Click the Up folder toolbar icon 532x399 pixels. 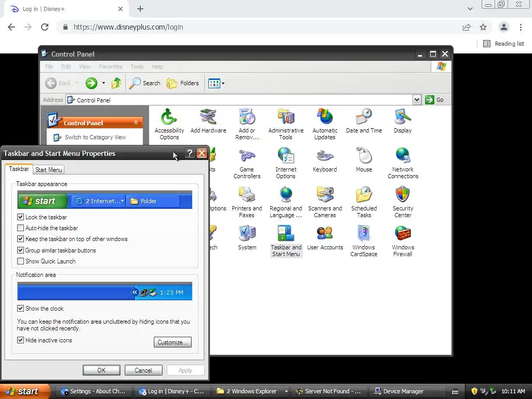tap(116, 83)
